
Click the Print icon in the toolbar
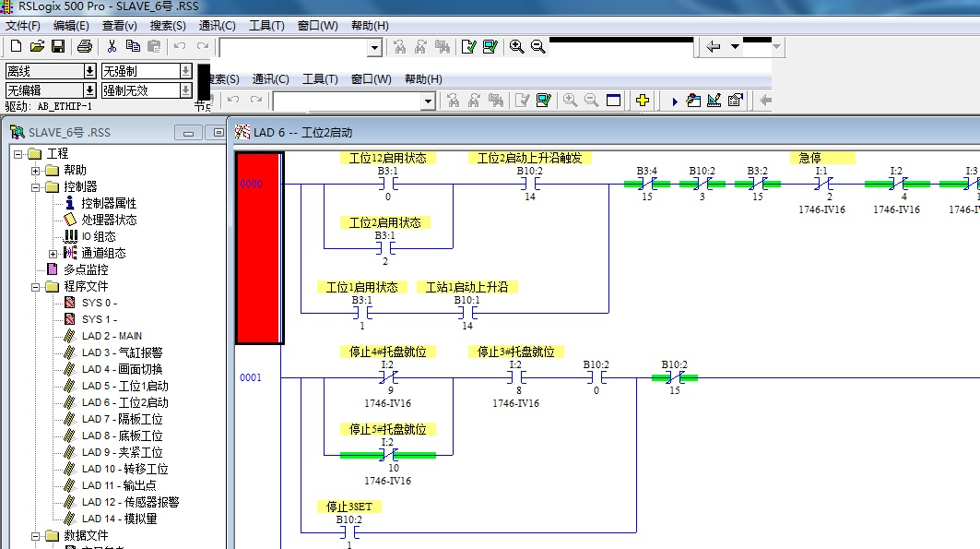tap(85, 46)
